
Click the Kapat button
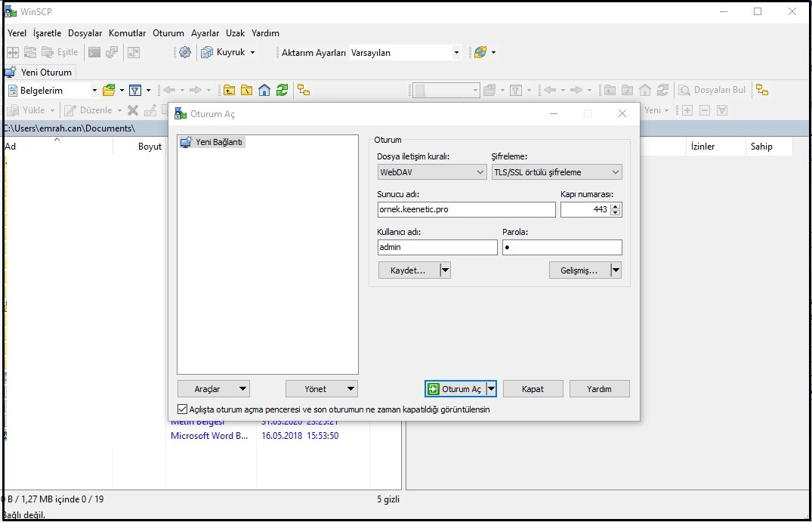(533, 389)
